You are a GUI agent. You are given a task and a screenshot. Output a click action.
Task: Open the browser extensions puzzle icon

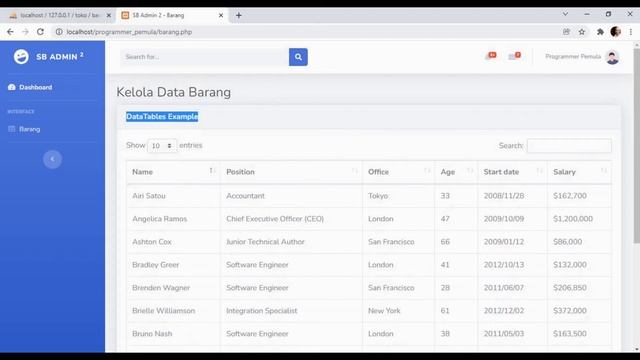tap(600, 31)
